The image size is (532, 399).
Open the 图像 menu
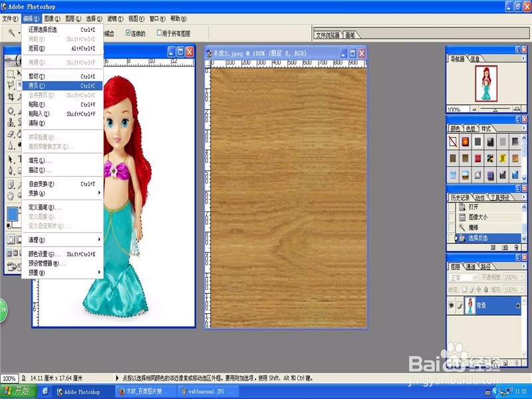(x=53, y=19)
